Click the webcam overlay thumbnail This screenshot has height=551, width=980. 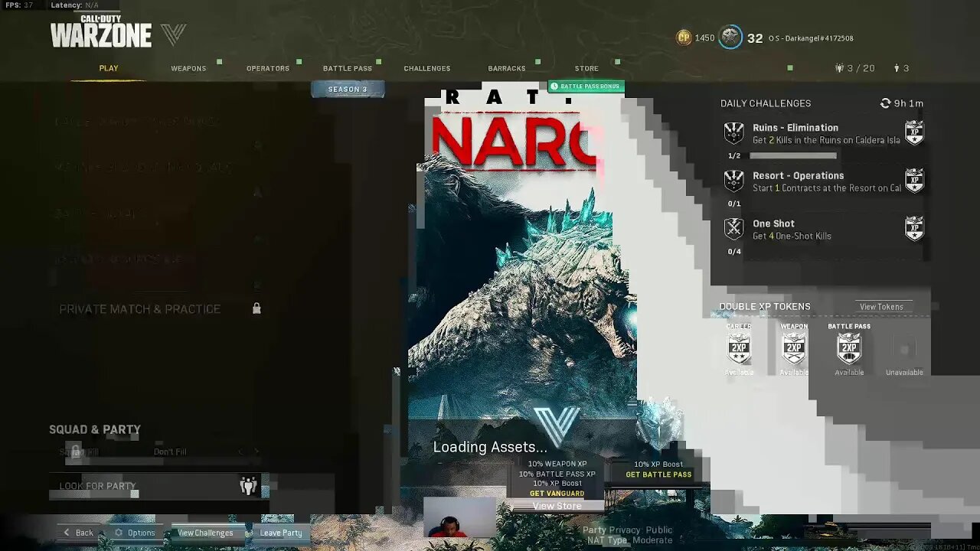(x=459, y=517)
